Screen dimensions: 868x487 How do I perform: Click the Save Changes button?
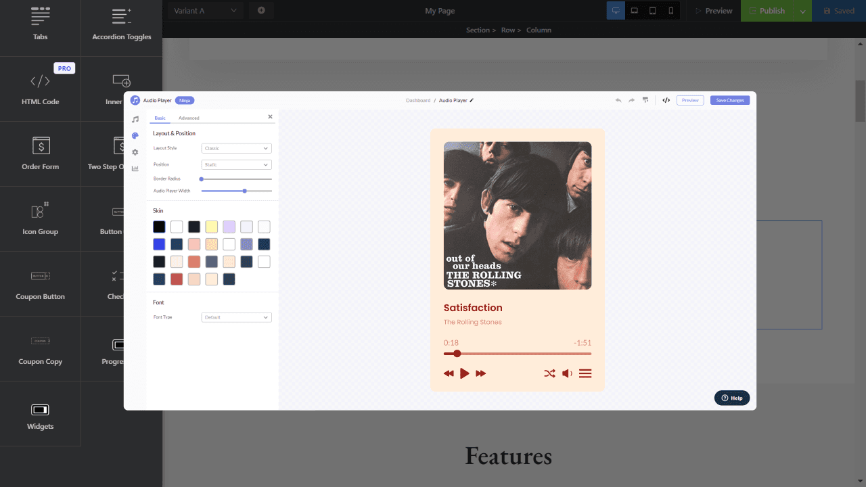[x=730, y=100]
